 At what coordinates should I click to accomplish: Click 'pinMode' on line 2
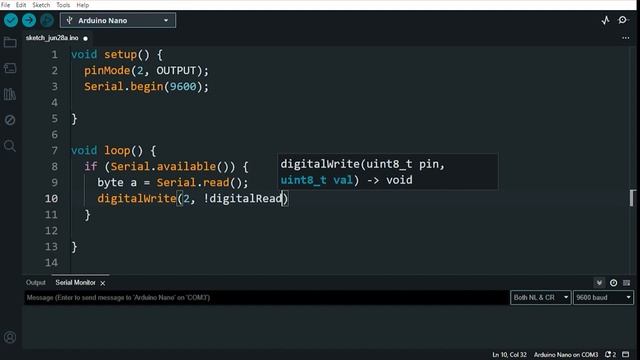(x=107, y=71)
